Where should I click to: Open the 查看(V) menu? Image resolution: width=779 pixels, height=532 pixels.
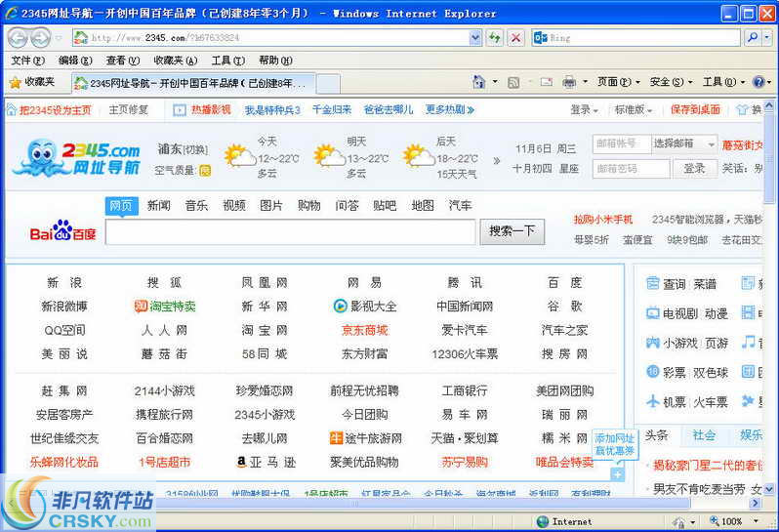tap(123, 61)
